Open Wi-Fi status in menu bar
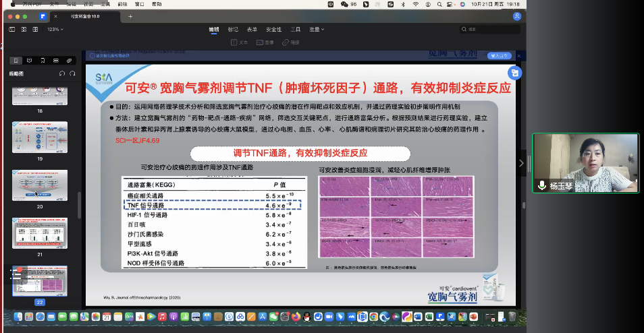This screenshot has width=644, height=333. click(416, 4)
